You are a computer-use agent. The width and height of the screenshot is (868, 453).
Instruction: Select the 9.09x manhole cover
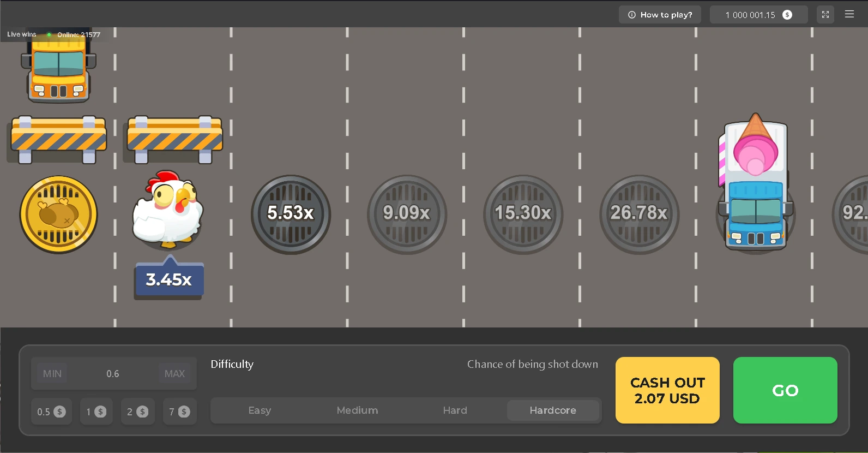(x=407, y=214)
